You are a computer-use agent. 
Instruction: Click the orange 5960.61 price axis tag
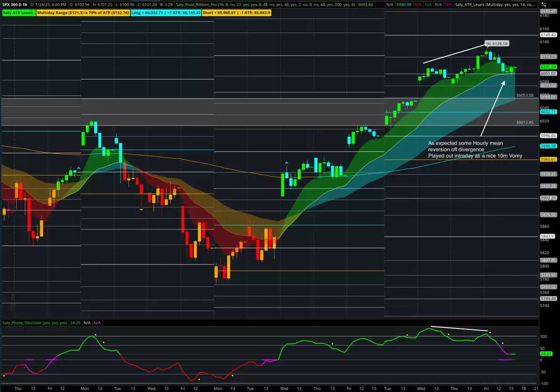pos(548,159)
